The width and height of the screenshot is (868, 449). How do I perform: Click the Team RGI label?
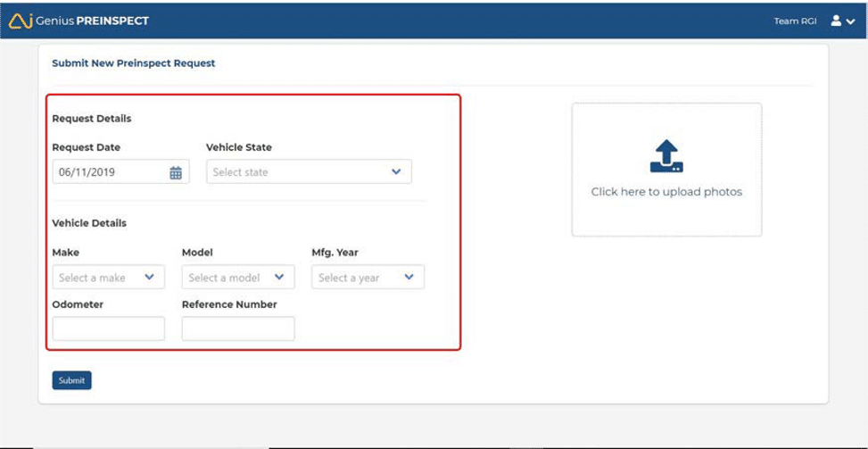795,21
